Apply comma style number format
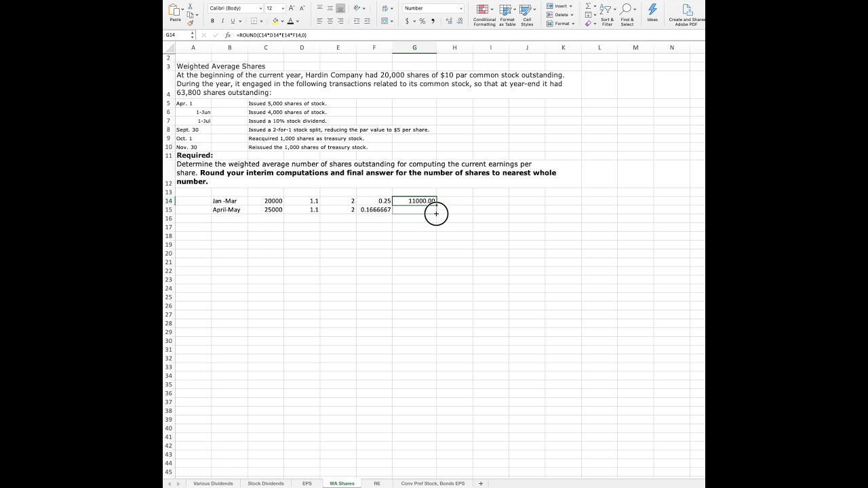Screen dimensions: 868x488 click(x=433, y=21)
